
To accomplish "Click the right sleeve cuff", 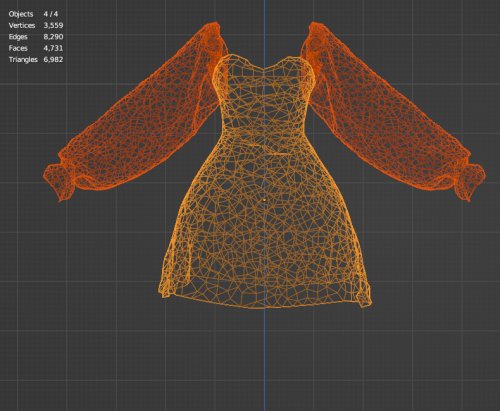I will (469, 181).
